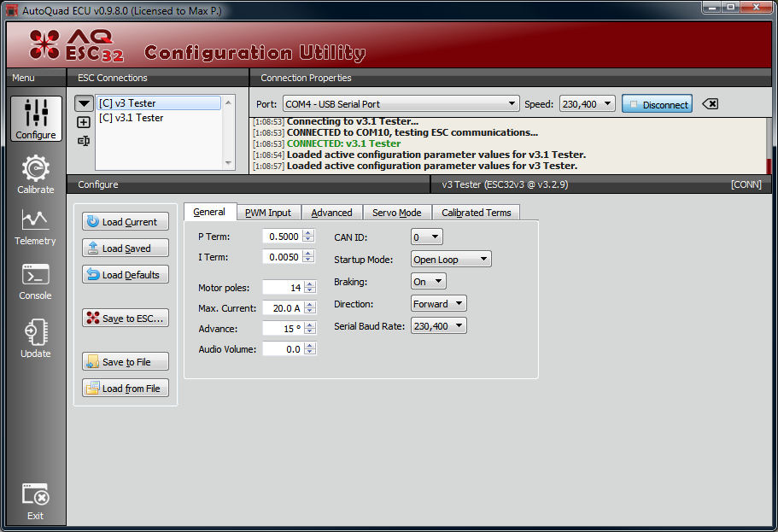Expand the ESC connections arrow menu button
The height and width of the screenshot is (532, 778).
84,103
